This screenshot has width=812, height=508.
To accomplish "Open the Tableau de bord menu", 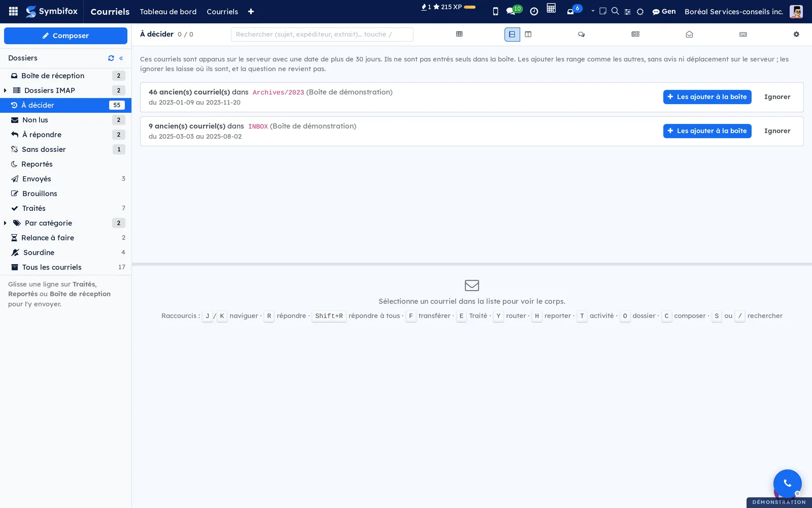I will pyautogui.click(x=168, y=12).
